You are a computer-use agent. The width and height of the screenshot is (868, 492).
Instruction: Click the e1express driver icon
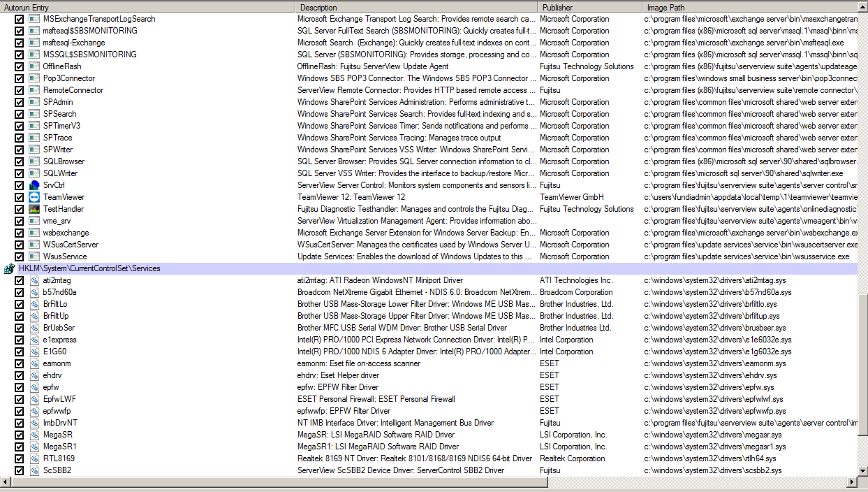tap(34, 340)
